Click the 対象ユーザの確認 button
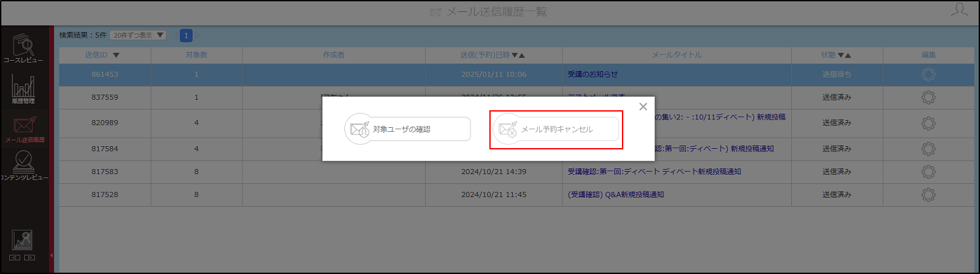 point(408,129)
